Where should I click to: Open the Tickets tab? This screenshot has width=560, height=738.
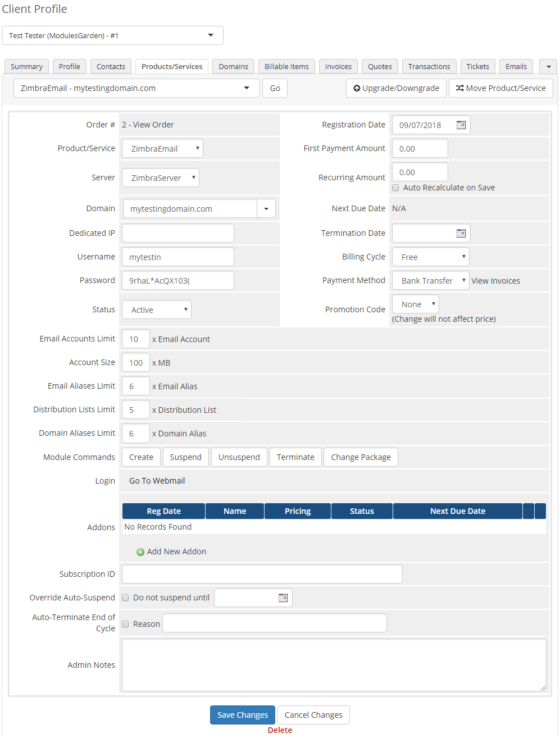tap(478, 66)
